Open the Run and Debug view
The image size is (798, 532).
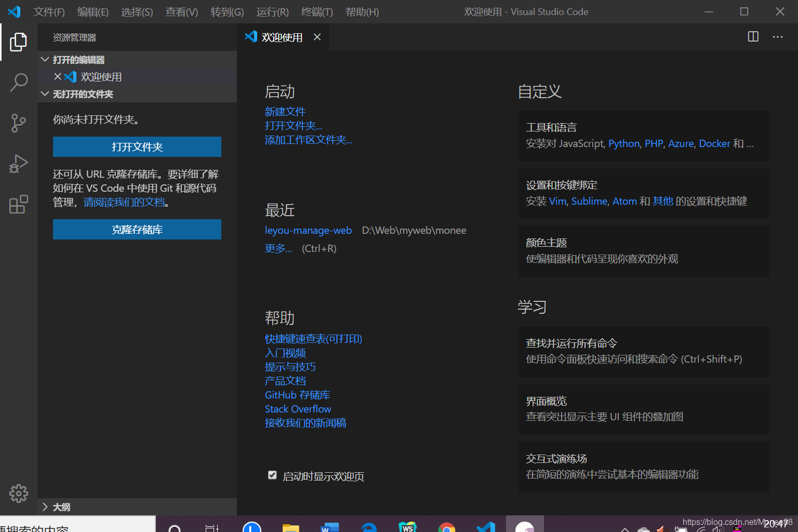pyautogui.click(x=19, y=164)
